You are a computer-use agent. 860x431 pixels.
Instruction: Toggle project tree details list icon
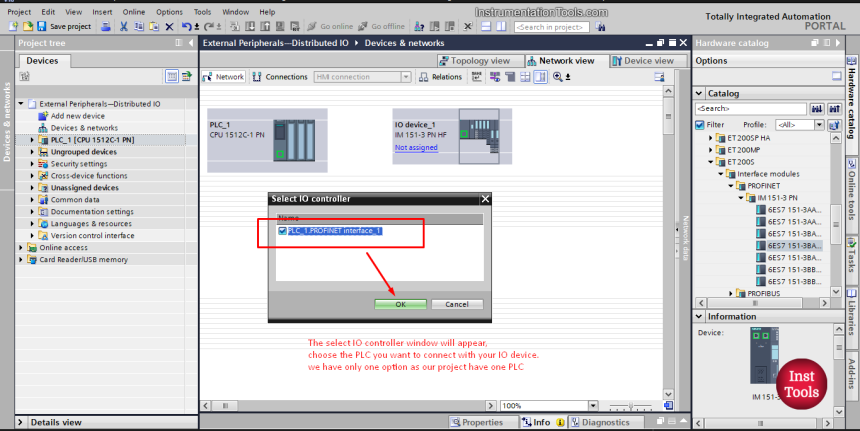point(172,77)
